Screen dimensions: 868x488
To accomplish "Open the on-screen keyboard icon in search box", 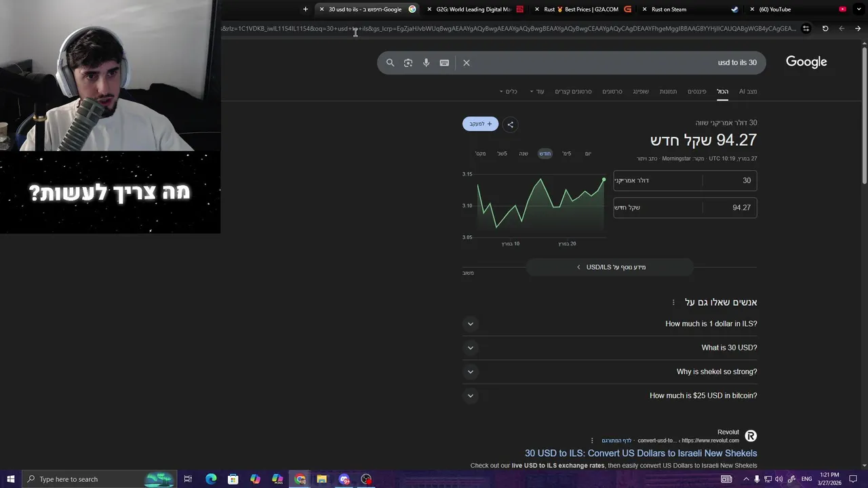I will [x=444, y=62].
